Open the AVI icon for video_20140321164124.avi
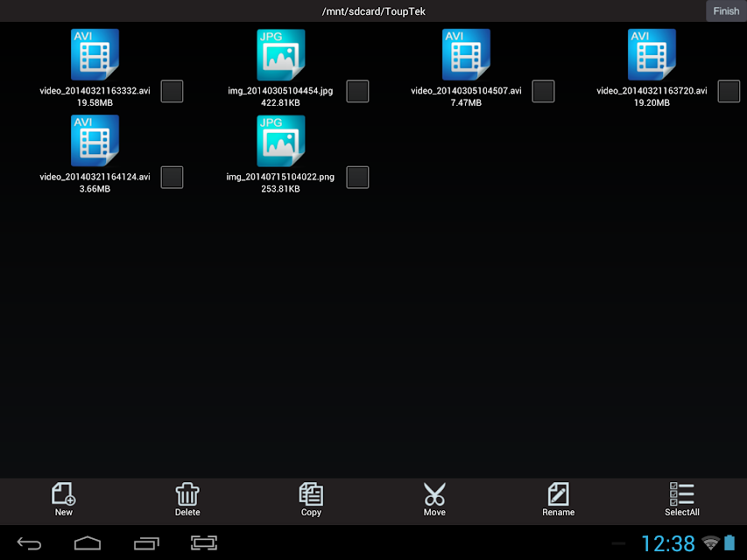This screenshot has width=747, height=560. (x=95, y=141)
